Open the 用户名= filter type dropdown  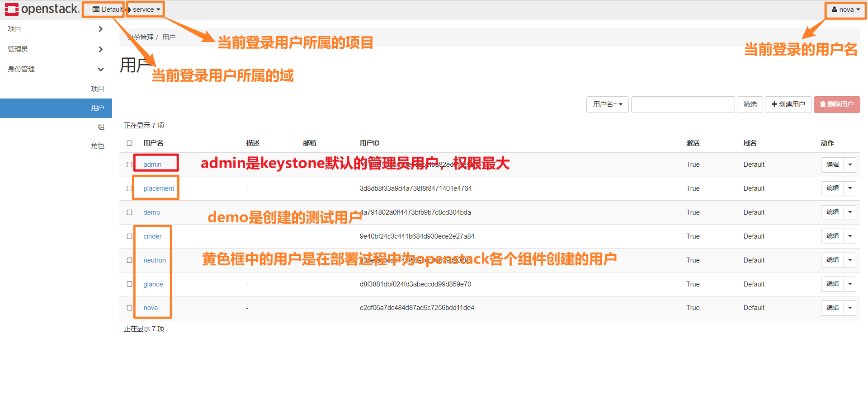tap(608, 104)
